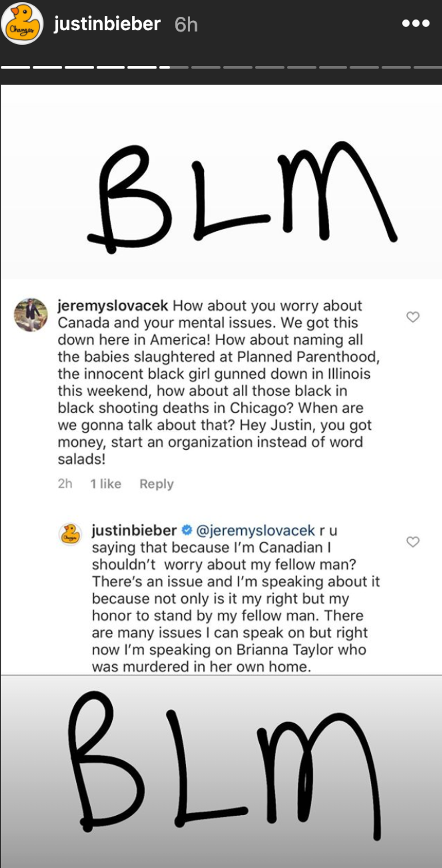Viewport: 442px width, 868px height.
Task: Tap the heart on justinbieber's reply
Action: [x=413, y=541]
